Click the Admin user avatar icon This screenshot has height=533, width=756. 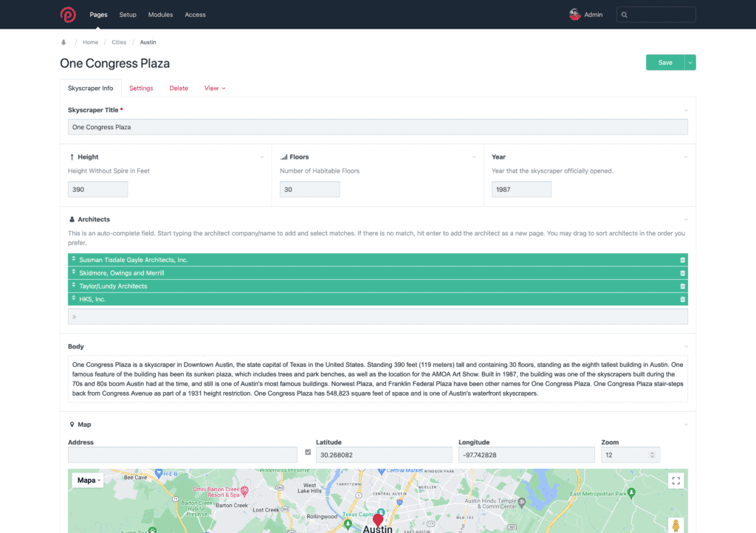pyautogui.click(x=574, y=15)
